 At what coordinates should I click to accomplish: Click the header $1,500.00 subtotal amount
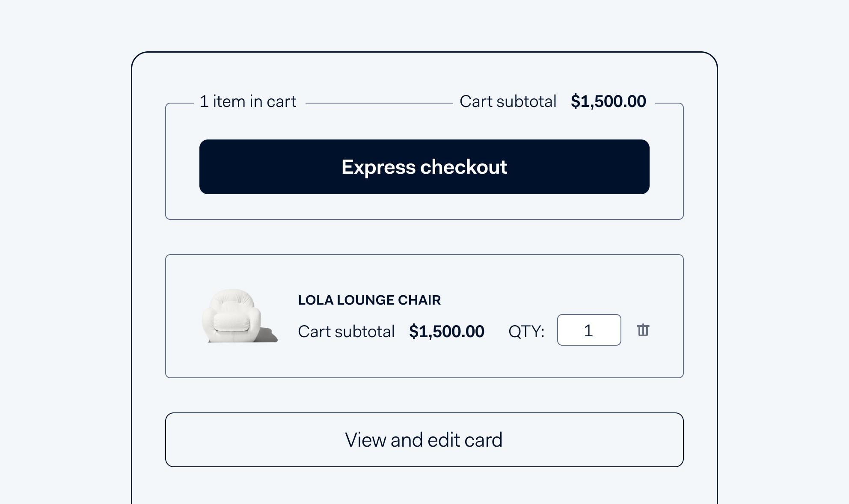coord(608,102)
